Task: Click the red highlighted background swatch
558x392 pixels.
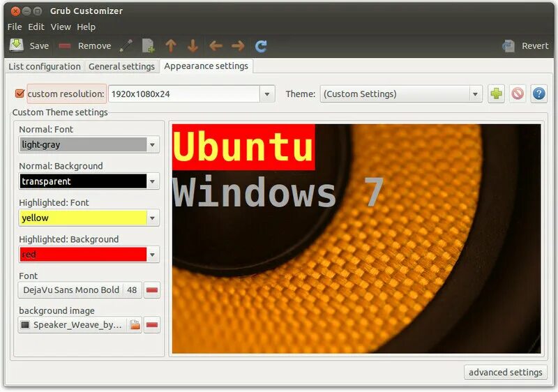Action: click(83, 255)
